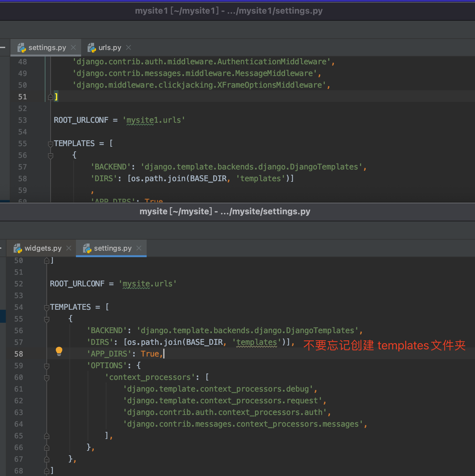Screen dimensions: 475x476
Task: Close the urls.py editor tab
Action: (128, 47)
